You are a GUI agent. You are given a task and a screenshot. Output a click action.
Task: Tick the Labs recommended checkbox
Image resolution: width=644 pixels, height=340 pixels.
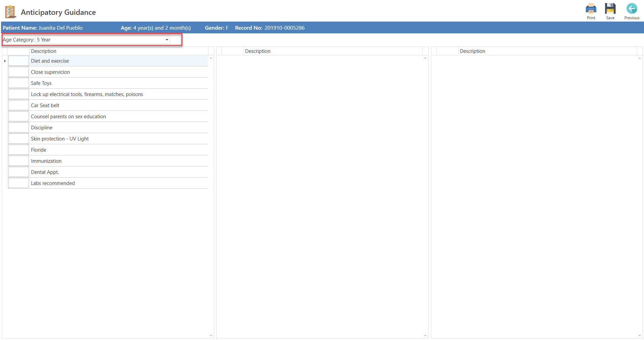(19, 183)
